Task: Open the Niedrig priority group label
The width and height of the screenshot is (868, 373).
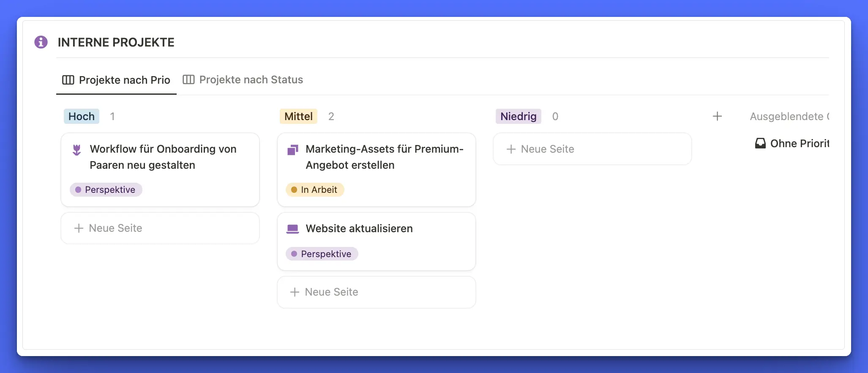Action: (518, 116)
